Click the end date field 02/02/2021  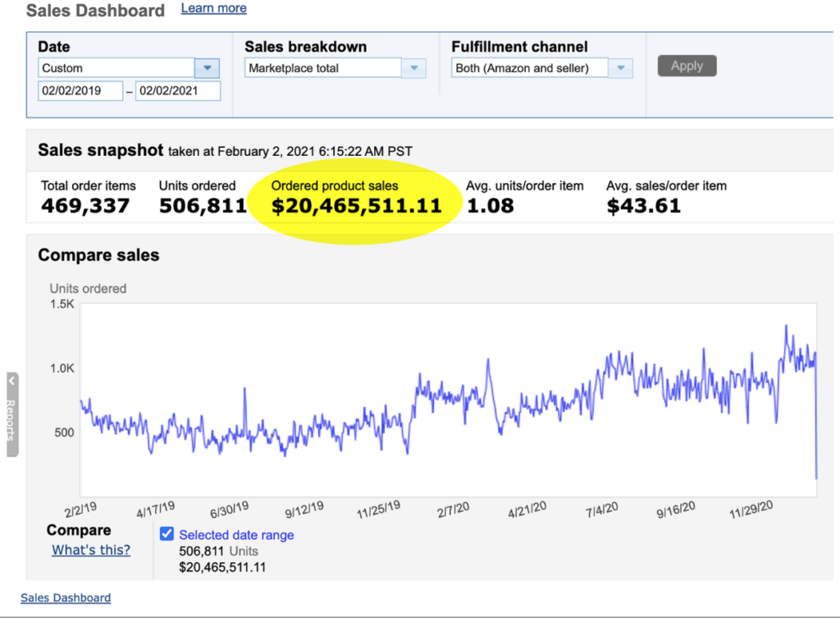pyautogui.click(x=178, y=91)
